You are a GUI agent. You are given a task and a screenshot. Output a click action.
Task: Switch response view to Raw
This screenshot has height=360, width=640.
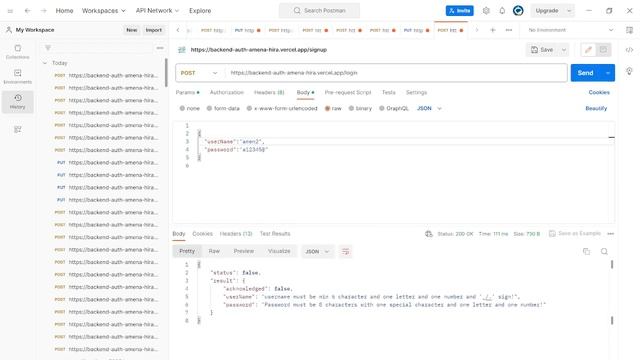214,251
